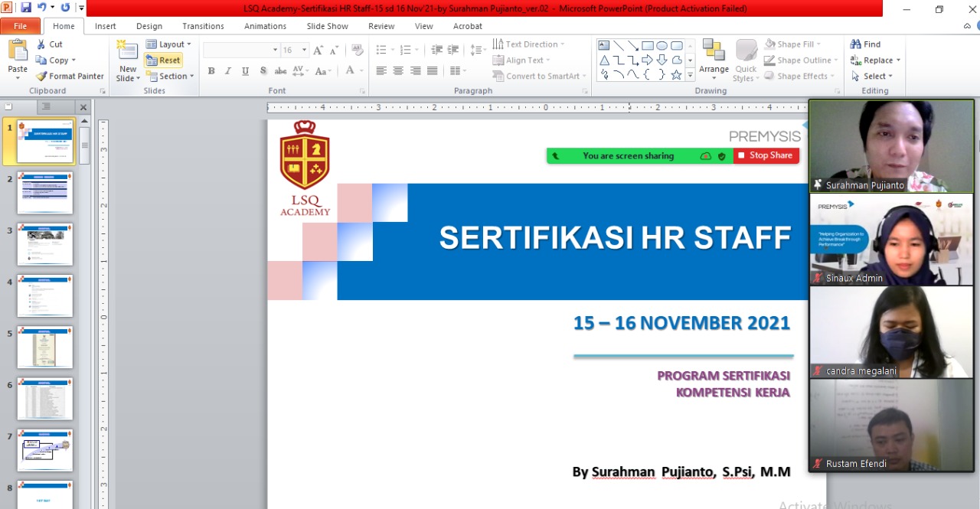Open the font name dropdown arrow
Image resolution: width=980 pixels, height=509 pixels.
275,50
